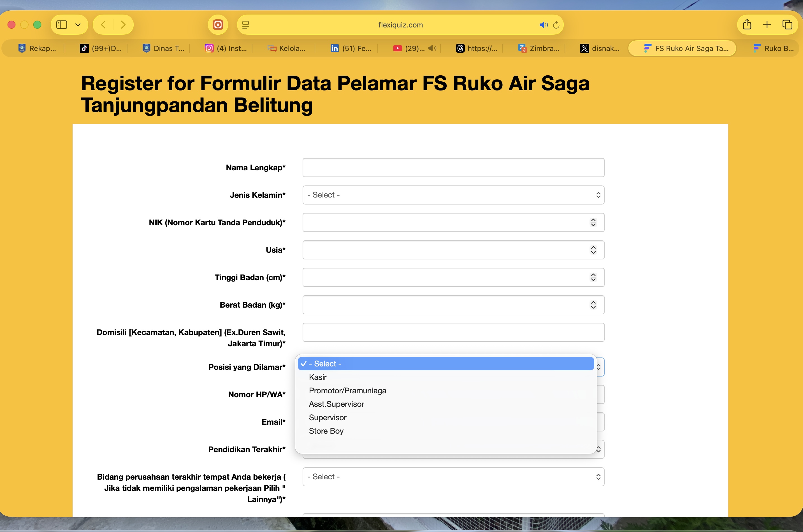Image resolution: width=803 pixels, height=532 pixels.
Task: Toggle the Safari sidebar icon
Action: click(61, 25)
